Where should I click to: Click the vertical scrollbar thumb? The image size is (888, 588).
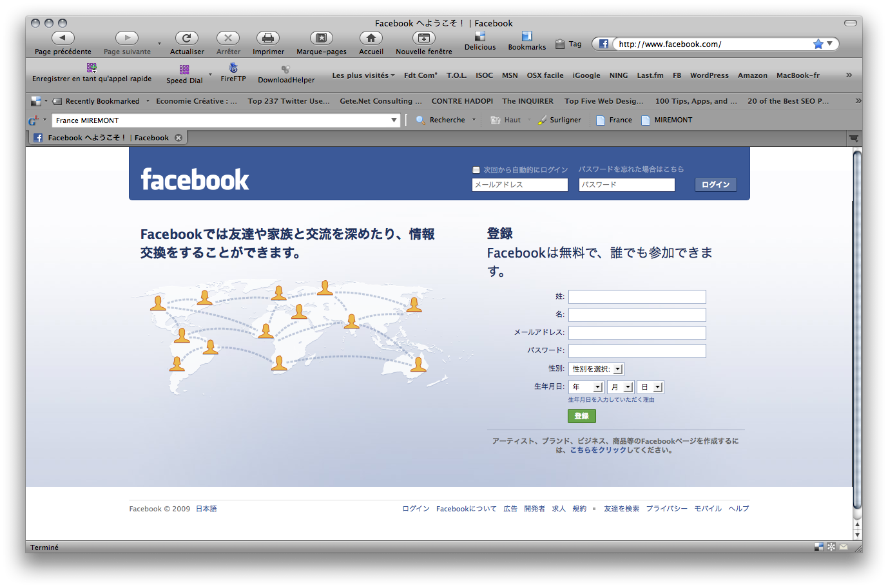tap(857, 328)
